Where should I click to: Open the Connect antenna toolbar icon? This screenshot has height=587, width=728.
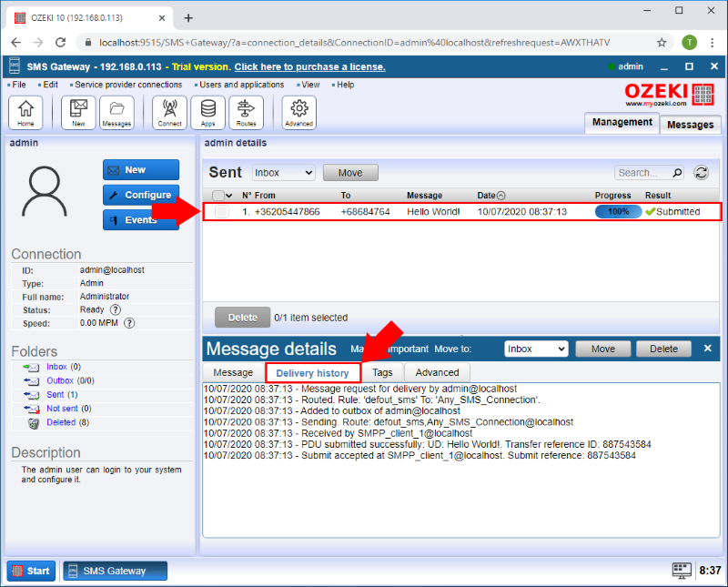click(x=169, y=112)
